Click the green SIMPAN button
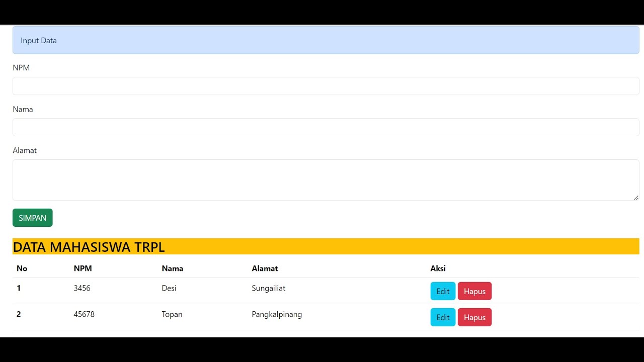644x362 pixels. (33, 218)
